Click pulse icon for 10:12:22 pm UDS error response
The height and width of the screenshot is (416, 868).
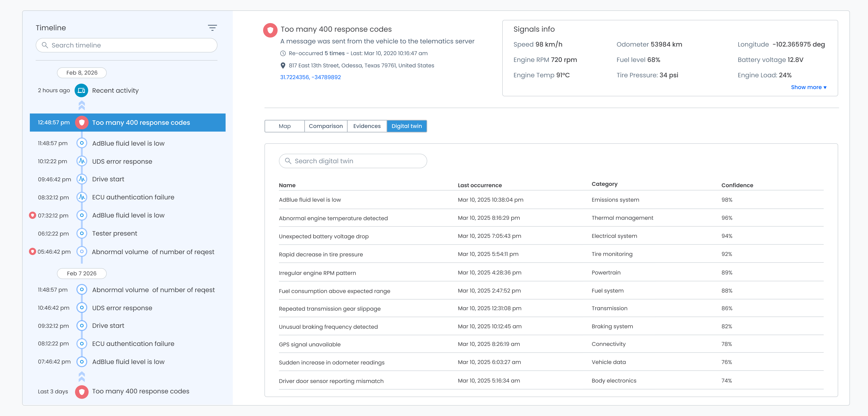tap(82, 161)
